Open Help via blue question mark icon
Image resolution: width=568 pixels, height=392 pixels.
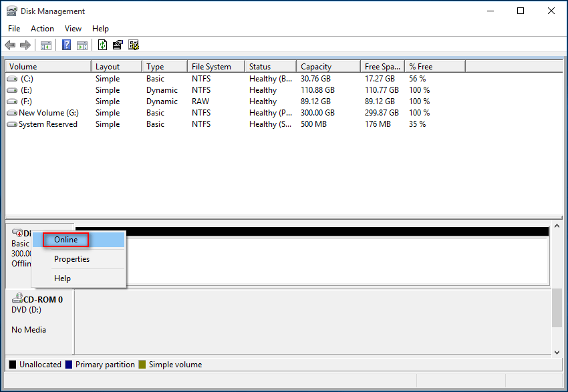click(66, 45)
